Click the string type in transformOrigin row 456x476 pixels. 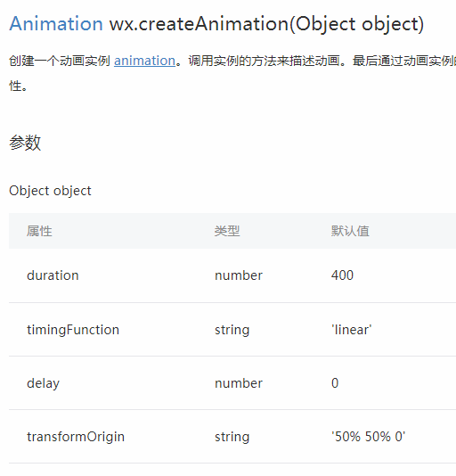click(x=232, y=437)
